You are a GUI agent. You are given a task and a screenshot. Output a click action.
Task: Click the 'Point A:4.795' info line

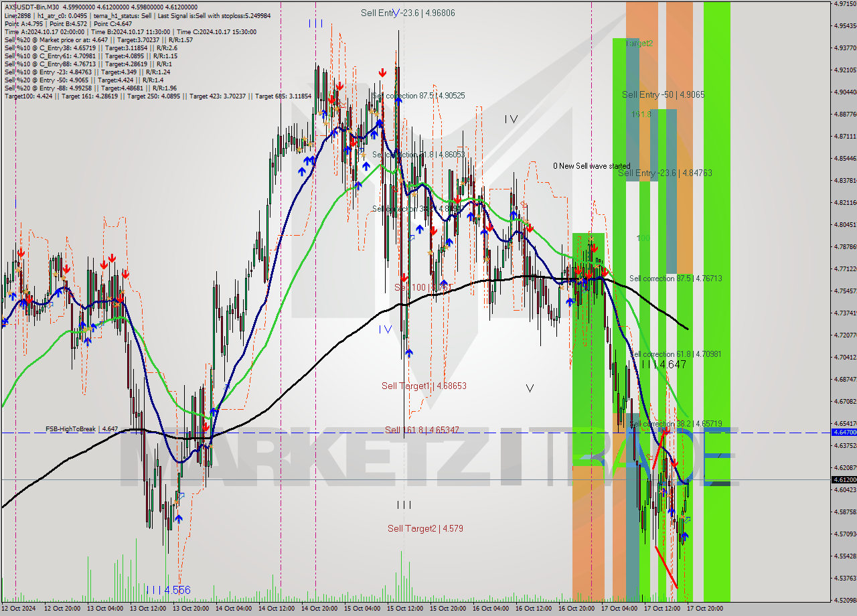pos(68,23)
